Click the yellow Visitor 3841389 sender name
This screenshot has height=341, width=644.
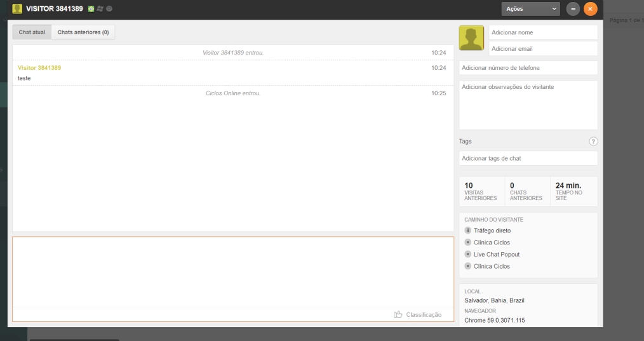pos(39,68)
